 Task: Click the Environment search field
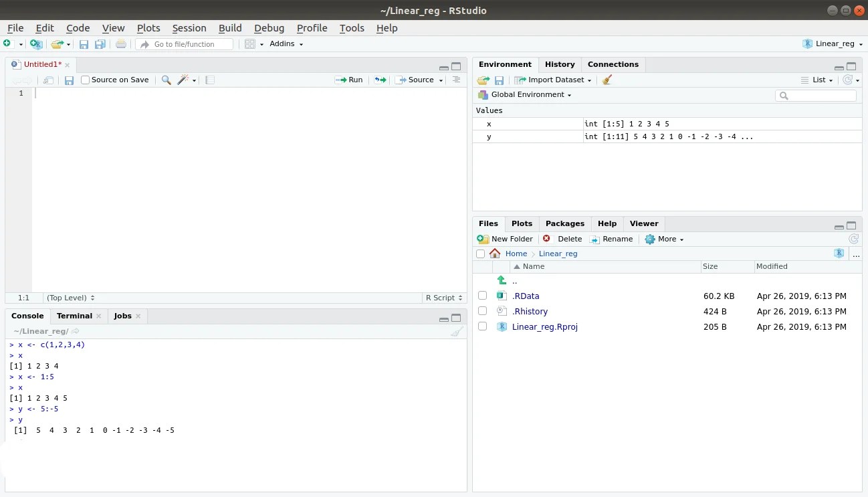click(816, 96)
